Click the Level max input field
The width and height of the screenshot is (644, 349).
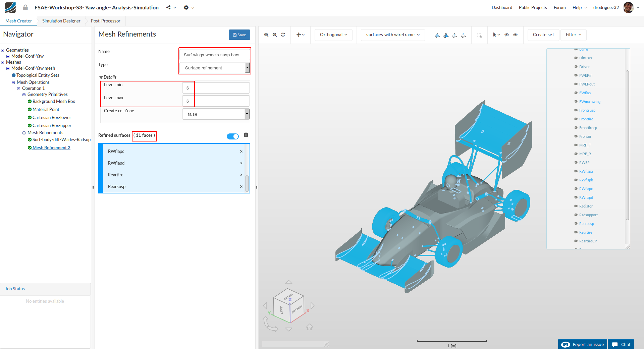(216, 101)
